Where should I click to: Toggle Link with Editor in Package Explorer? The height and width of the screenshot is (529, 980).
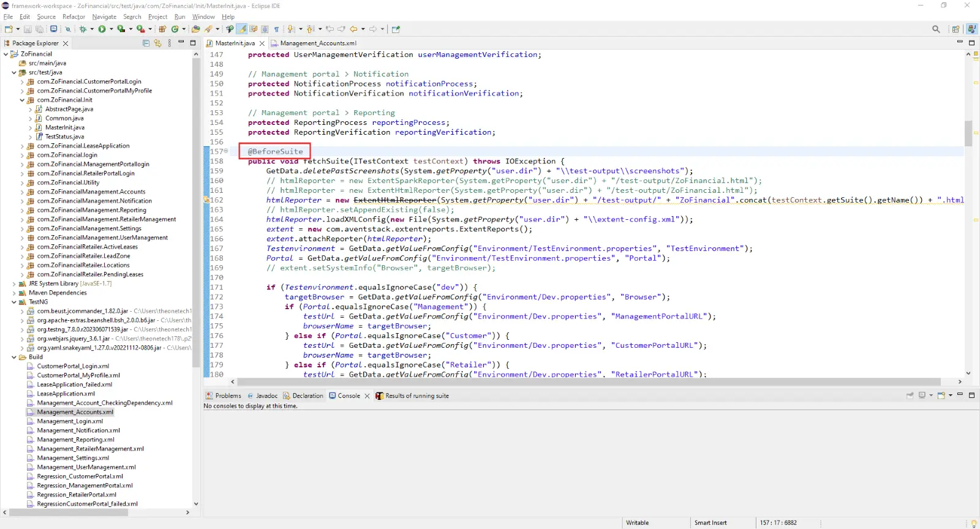[157, 43]
